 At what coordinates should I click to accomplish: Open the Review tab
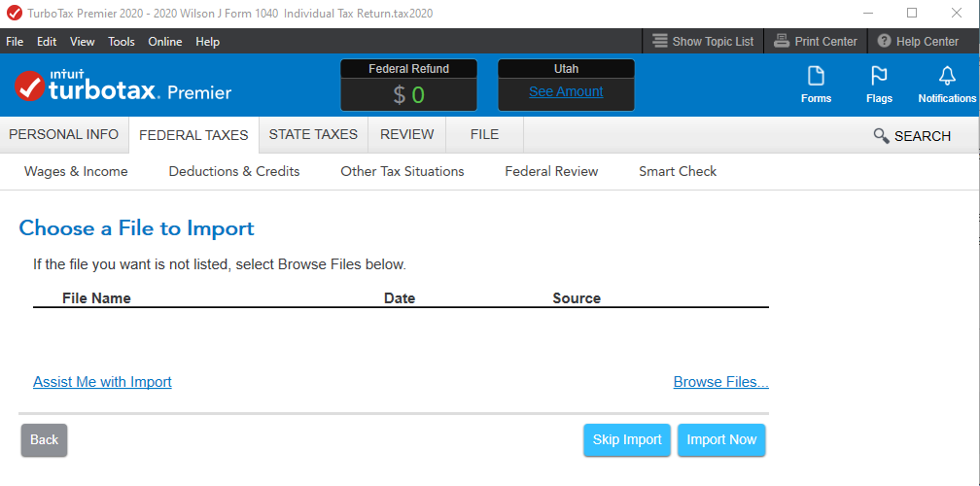406,134
